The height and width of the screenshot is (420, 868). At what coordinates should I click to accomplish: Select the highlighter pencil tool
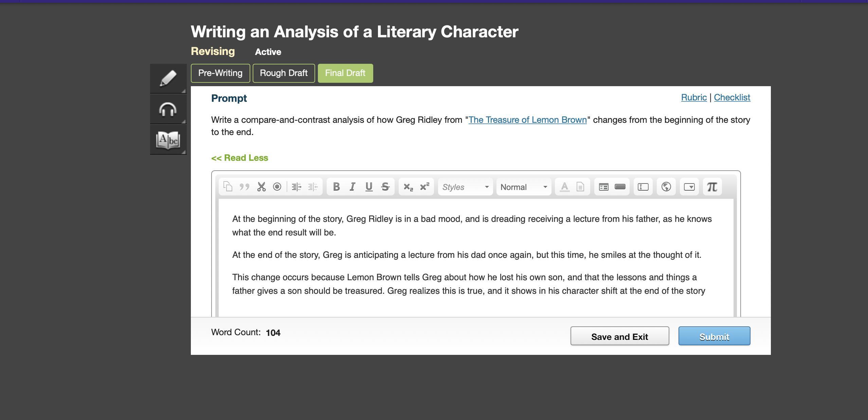(x=168, y=79)
